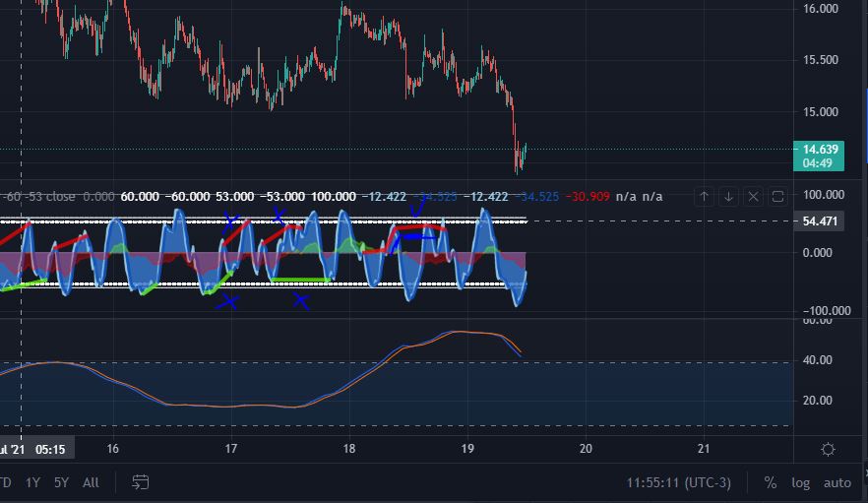The width and height of the screenshot is (868, 503).
Task: Click the 16.000 price axis label
Action: (821, 8)
